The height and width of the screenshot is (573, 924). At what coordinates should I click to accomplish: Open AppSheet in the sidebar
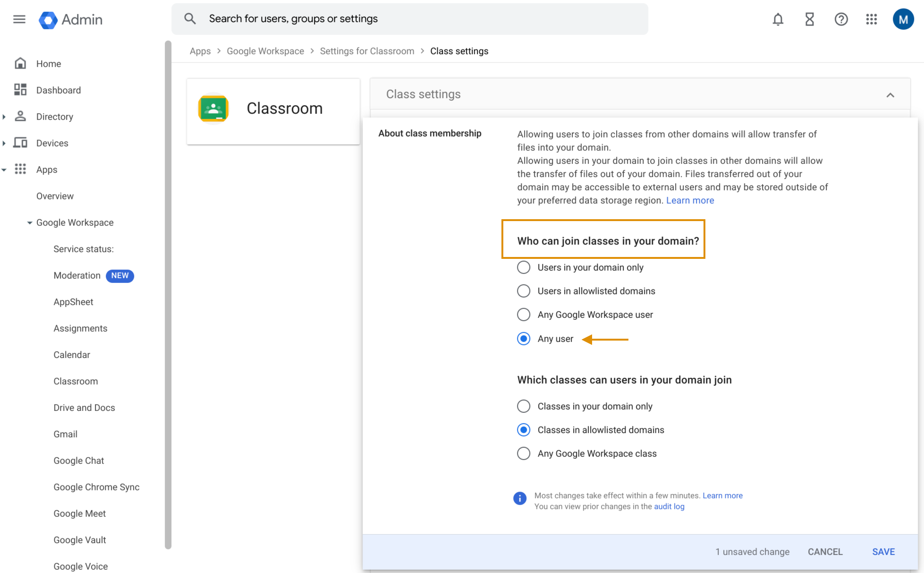click(x=73, y=302)
